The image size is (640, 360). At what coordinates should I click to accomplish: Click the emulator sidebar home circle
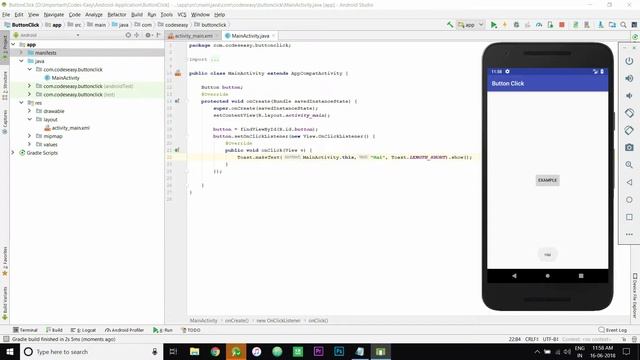click(629, 200)
